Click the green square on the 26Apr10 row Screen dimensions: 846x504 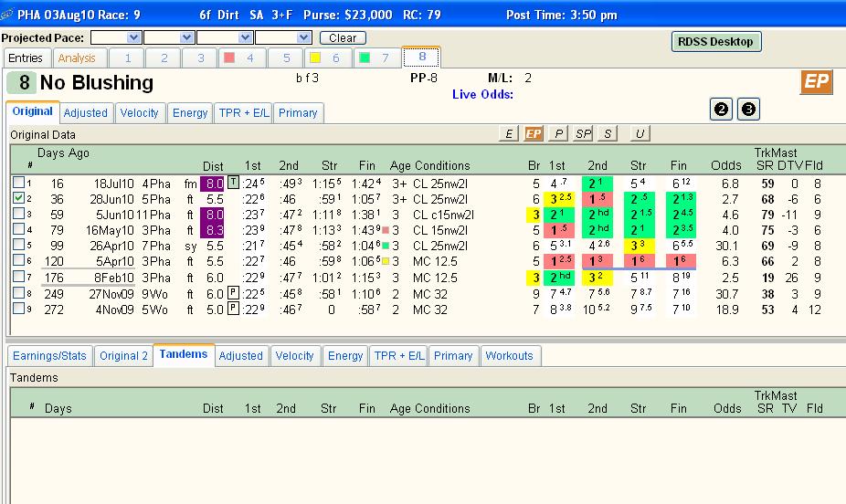click(386, 246)
